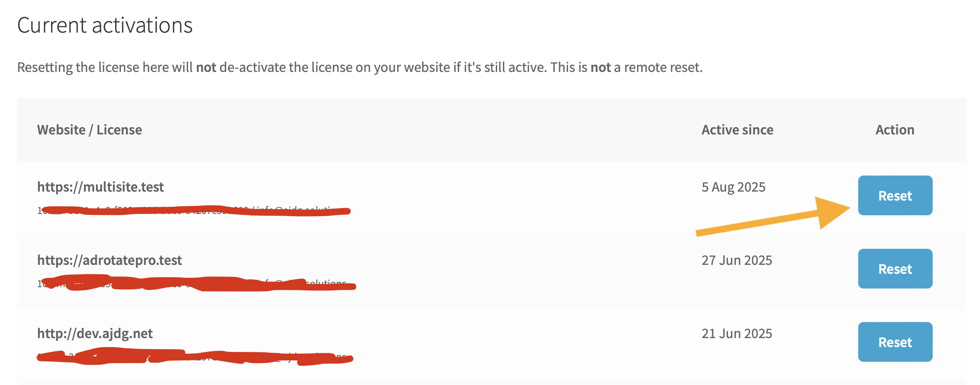The height and width of the screenshot is (385, 980).
Task: Click the http://dev.ajdg.net website entry
Action: click(95, 333)
